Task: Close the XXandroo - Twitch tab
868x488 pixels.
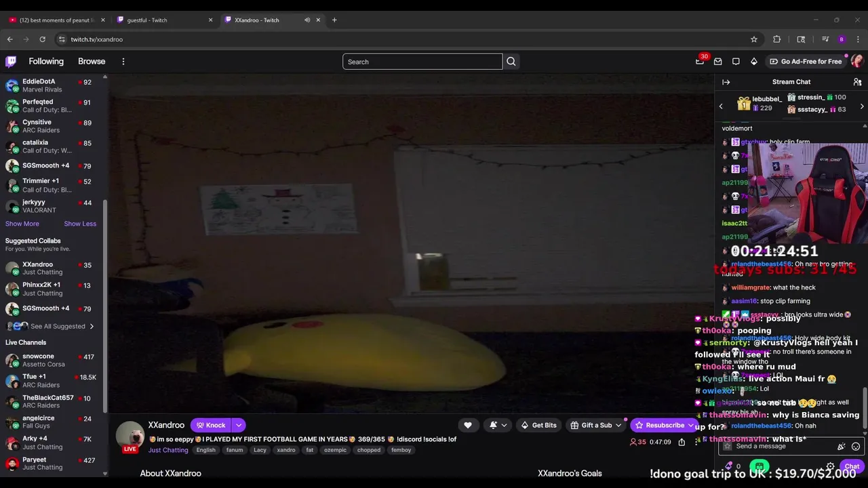Action: pos(318,20)
